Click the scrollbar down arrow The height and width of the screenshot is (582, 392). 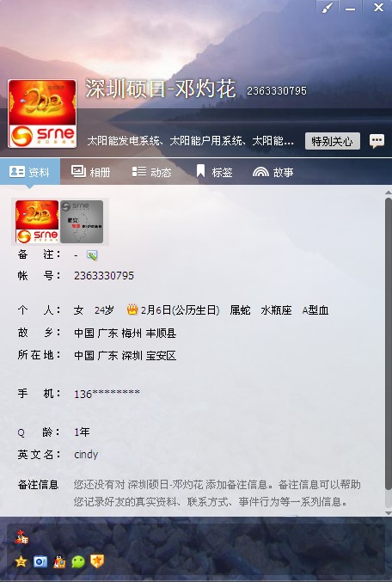pyautogui.click(x=389, y=513)
